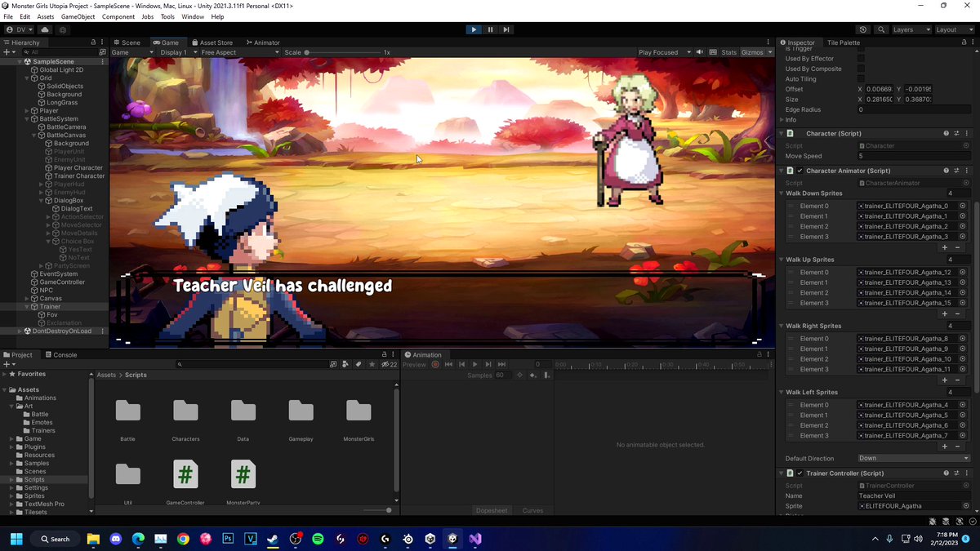Click the Step frame button
The width and height of the screenshot is (980, 551).
(506, 29)
